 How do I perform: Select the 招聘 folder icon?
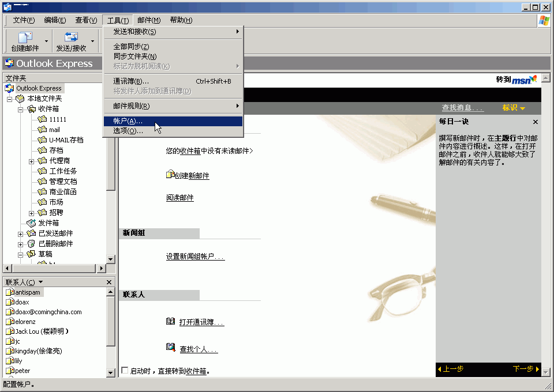[x=42, y=212]
